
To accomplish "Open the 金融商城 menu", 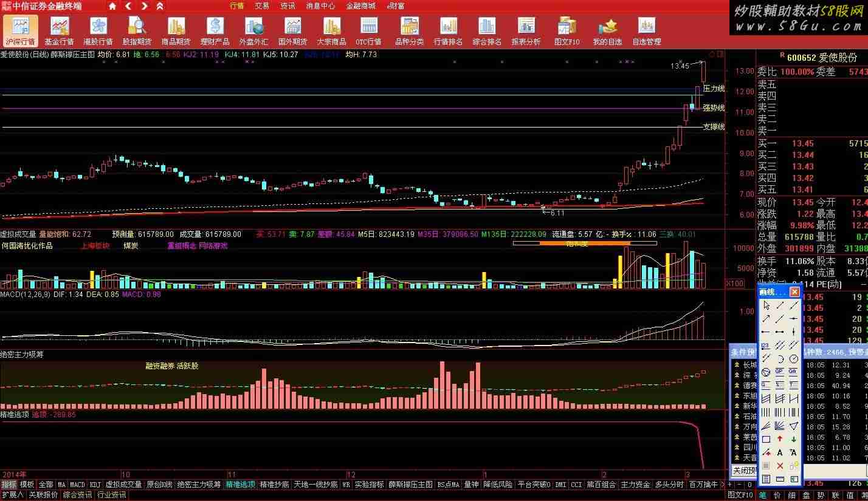I will [x=361, y=6].
